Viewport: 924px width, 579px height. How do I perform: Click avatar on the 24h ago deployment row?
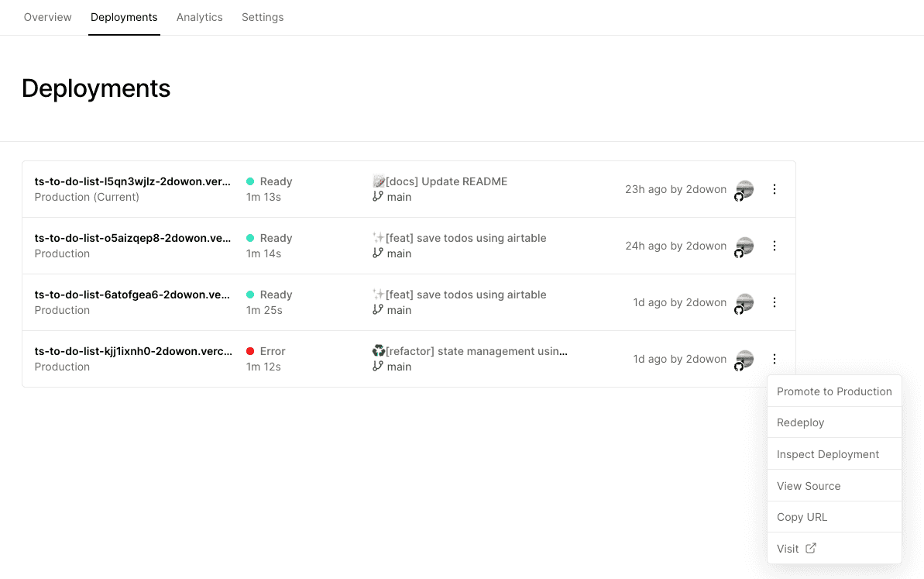tap(744, 246)
